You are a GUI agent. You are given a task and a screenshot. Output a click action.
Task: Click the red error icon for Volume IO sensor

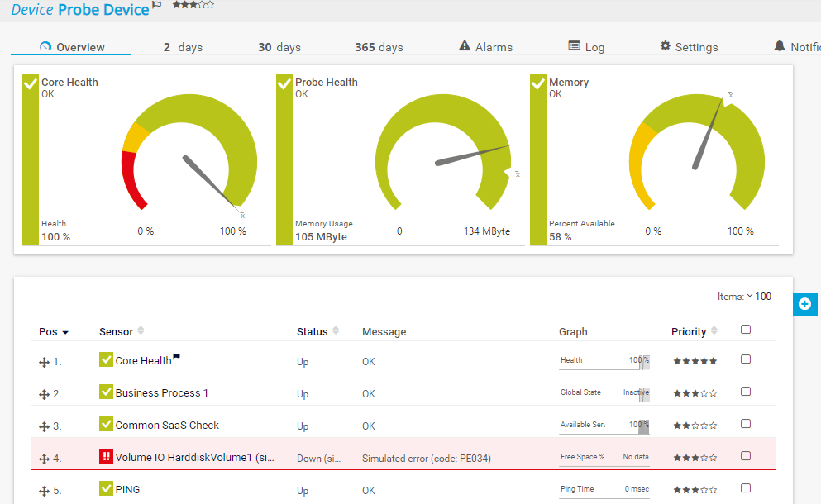click(x=106, y=457)
